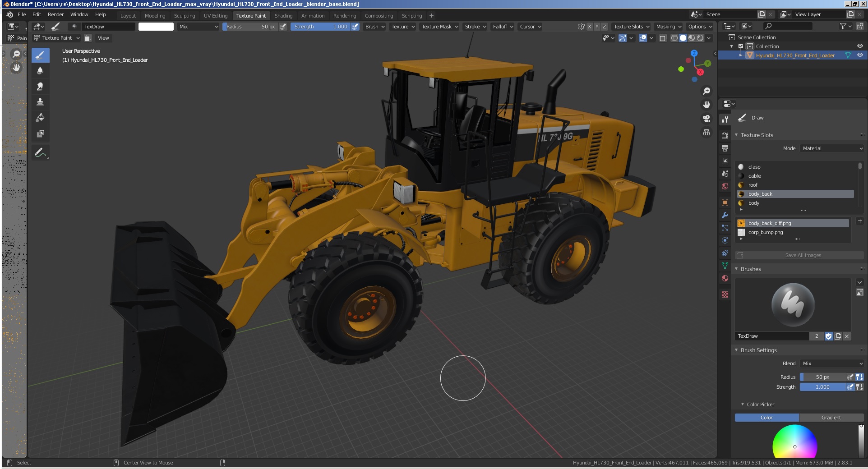Viewport: 868px width, 469px height.
Task: Select corp_bump.png texture slot
Action: click(793, 232)
